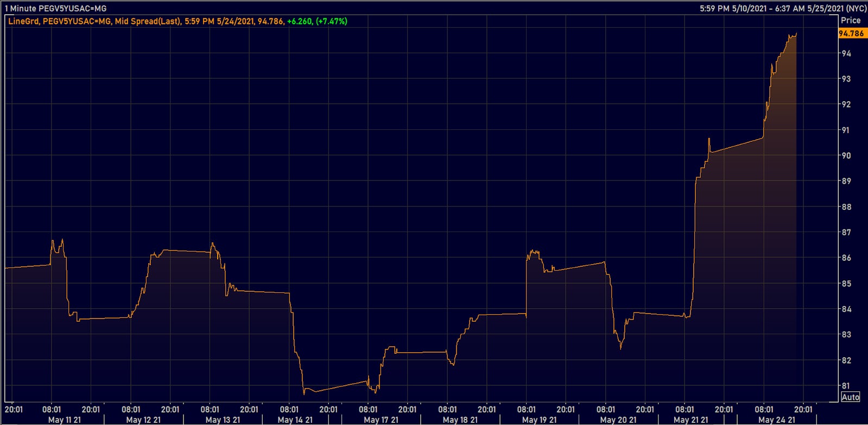Click the May 19 21 date label
The width and height of the screenshot is (868, 425).
pos(540,420)
